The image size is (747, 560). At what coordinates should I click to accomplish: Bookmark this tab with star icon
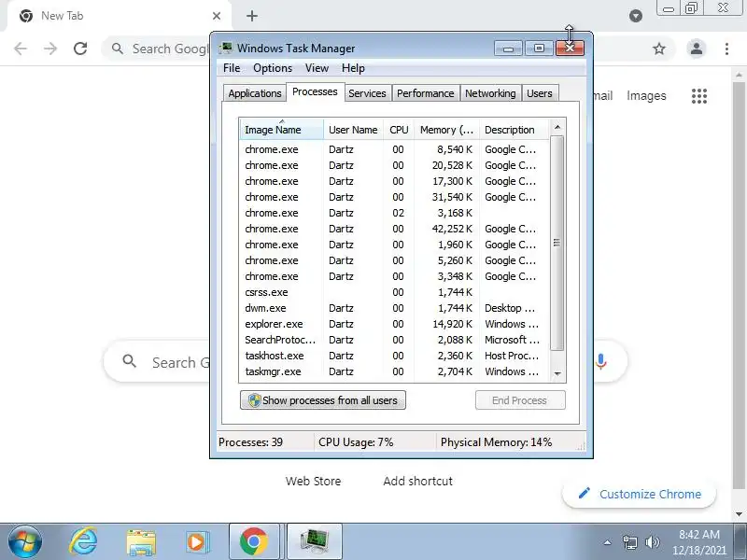click(x=659, y=49)
